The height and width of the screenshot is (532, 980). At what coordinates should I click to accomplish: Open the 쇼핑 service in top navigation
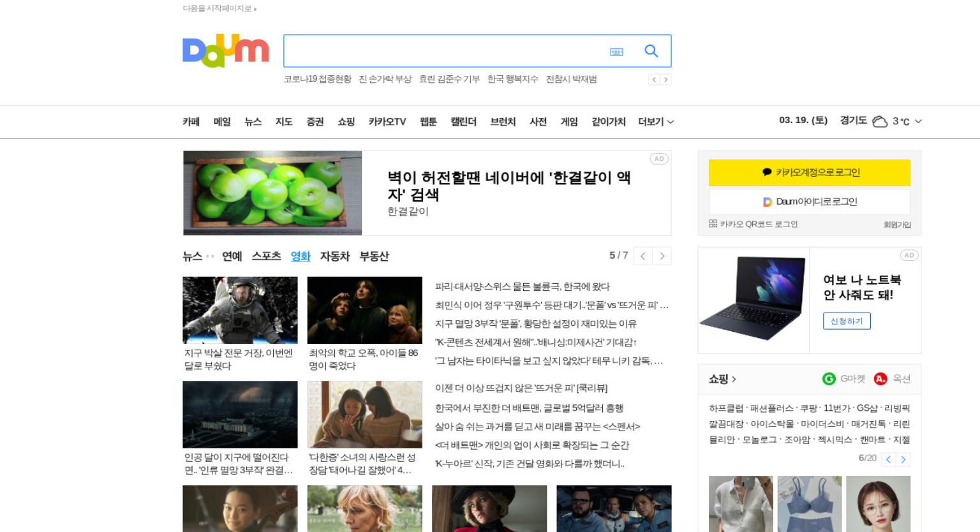click(346, 122)
